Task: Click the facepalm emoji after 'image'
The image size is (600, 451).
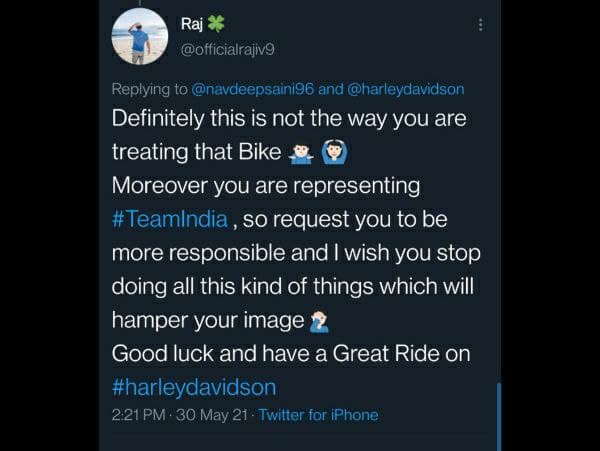Action: pos(320,321)
